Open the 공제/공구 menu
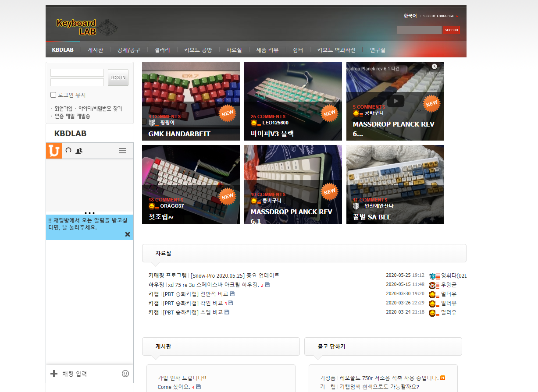538x392 pixels. pos(129,50)
